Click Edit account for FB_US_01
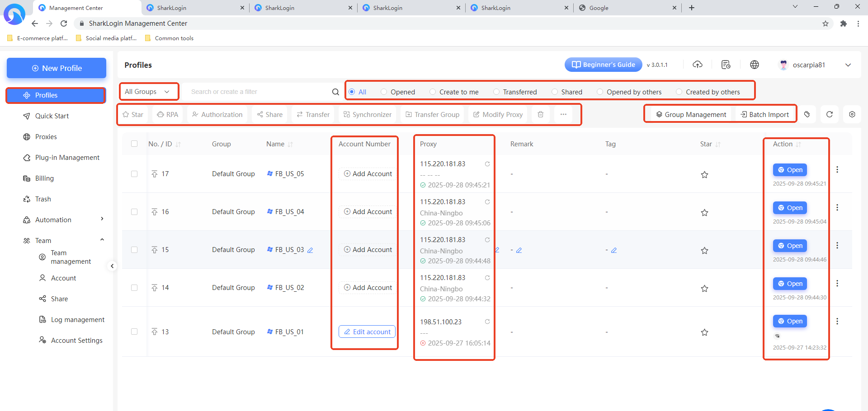 tap(367, 332)
